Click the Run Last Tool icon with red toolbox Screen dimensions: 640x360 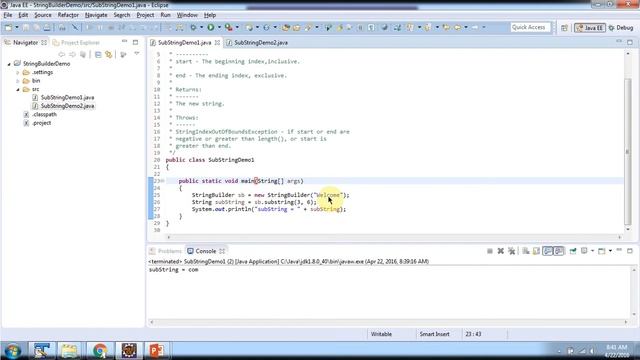(229, 27)
